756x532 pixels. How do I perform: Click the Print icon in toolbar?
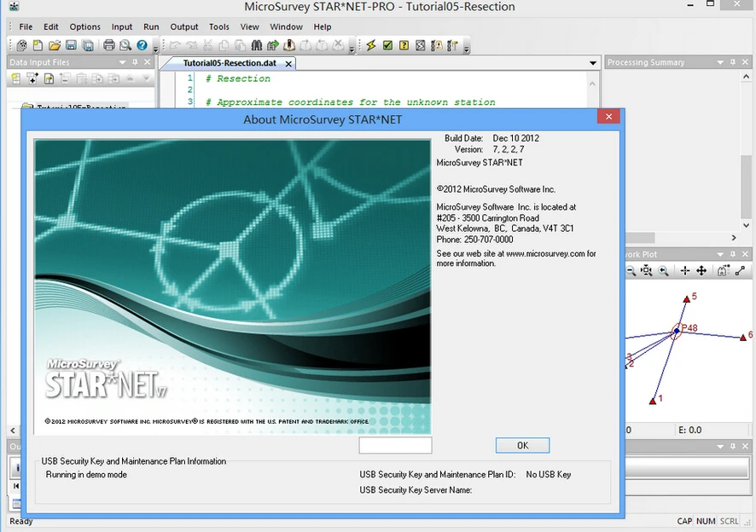coord(109,45)
